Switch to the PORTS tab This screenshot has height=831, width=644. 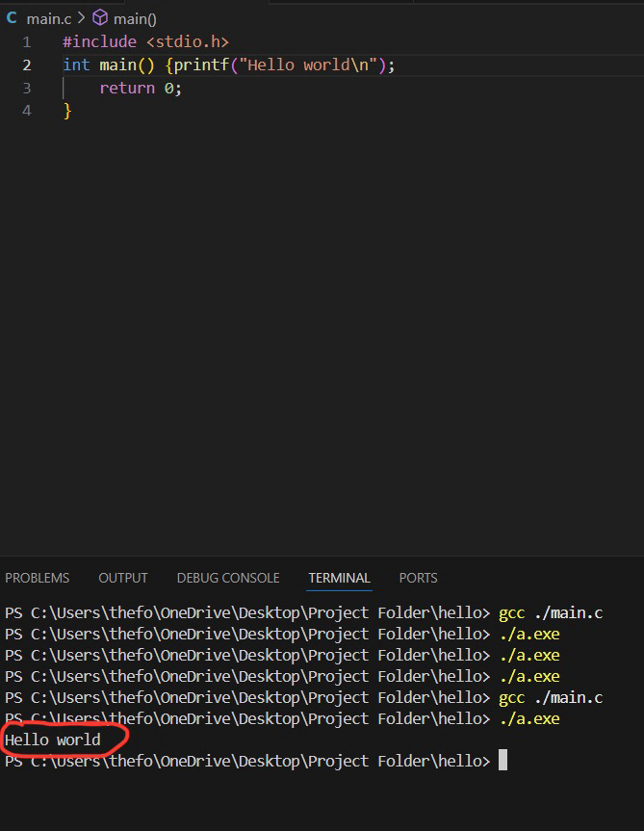(x=418, y=578)
